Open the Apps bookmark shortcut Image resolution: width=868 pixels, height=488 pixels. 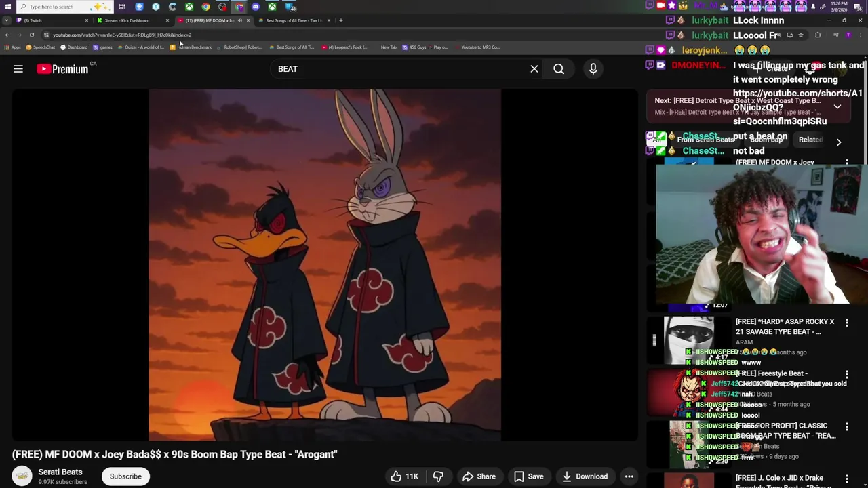pyautogui.click(x=13, y=47)
